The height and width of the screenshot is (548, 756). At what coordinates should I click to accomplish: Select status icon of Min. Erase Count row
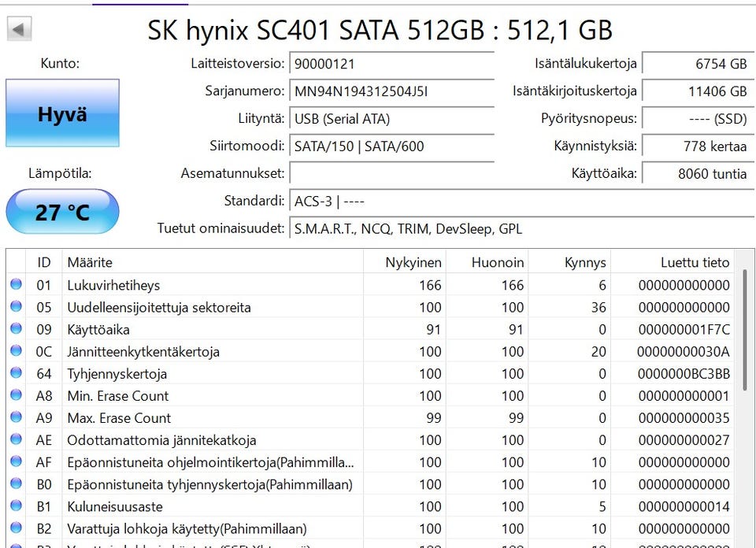[x=16, y=395]
